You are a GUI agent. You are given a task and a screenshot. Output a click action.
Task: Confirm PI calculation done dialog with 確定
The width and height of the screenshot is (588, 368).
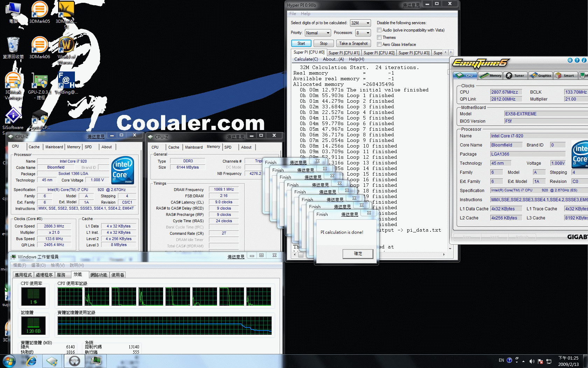tap(358, 254)
